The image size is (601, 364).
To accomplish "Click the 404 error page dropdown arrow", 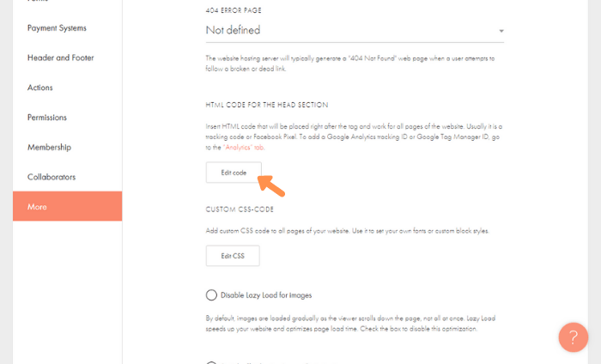I will coord(501,31).
